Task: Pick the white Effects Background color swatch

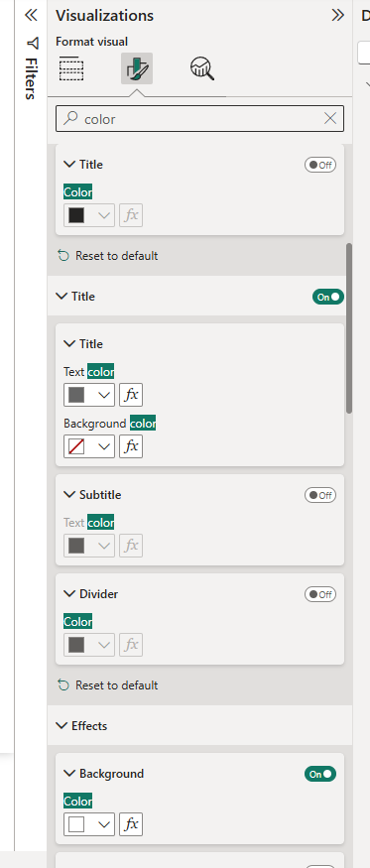Action: pyautogui.click(x=76, y=824)
